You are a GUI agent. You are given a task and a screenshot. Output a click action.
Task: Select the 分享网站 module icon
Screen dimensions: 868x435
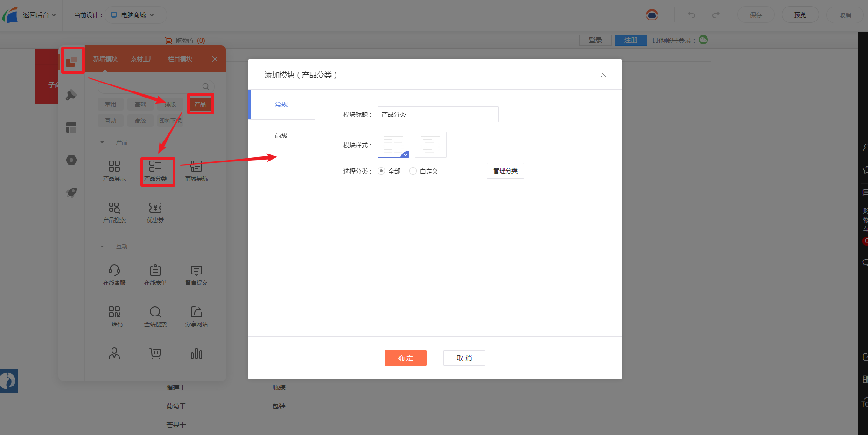point(196,312)
